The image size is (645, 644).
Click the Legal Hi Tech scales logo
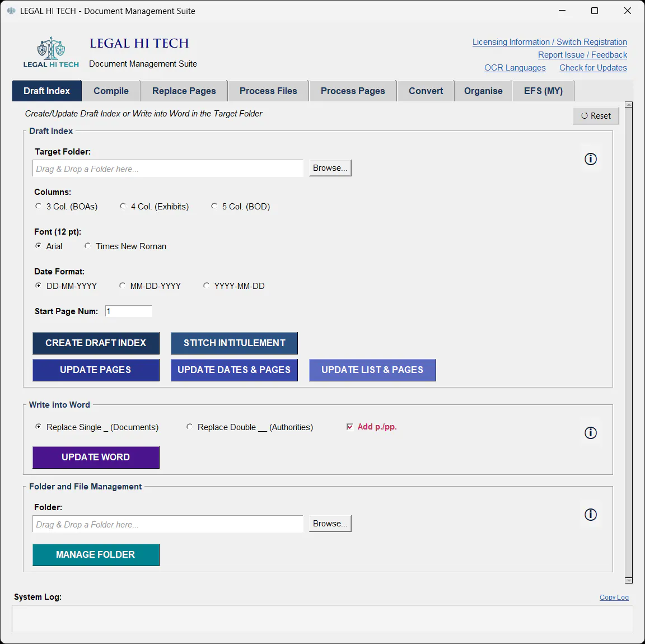point(51,52)
